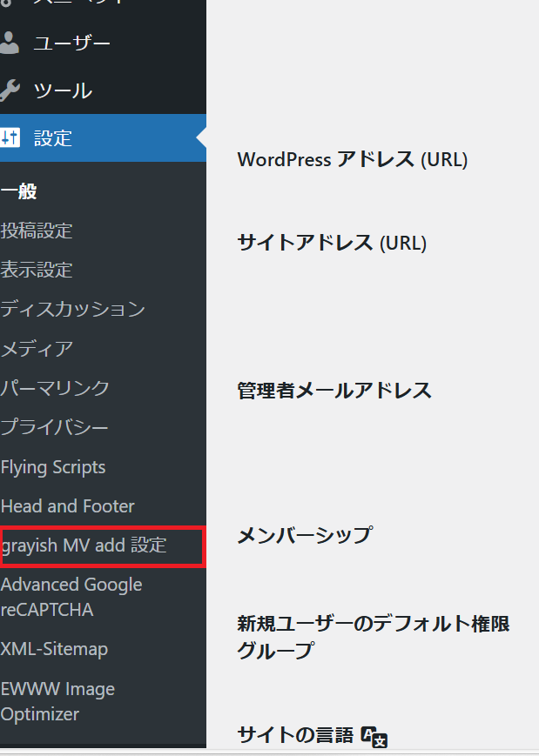Click the Settings sliders icon
539x756 pixels.
pos(9,137)
